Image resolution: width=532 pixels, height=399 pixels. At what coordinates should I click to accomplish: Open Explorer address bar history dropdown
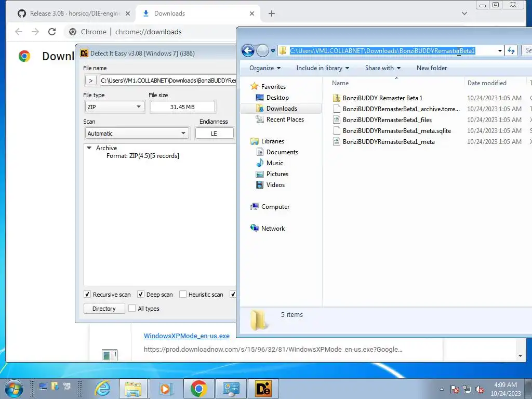(500, 51)
